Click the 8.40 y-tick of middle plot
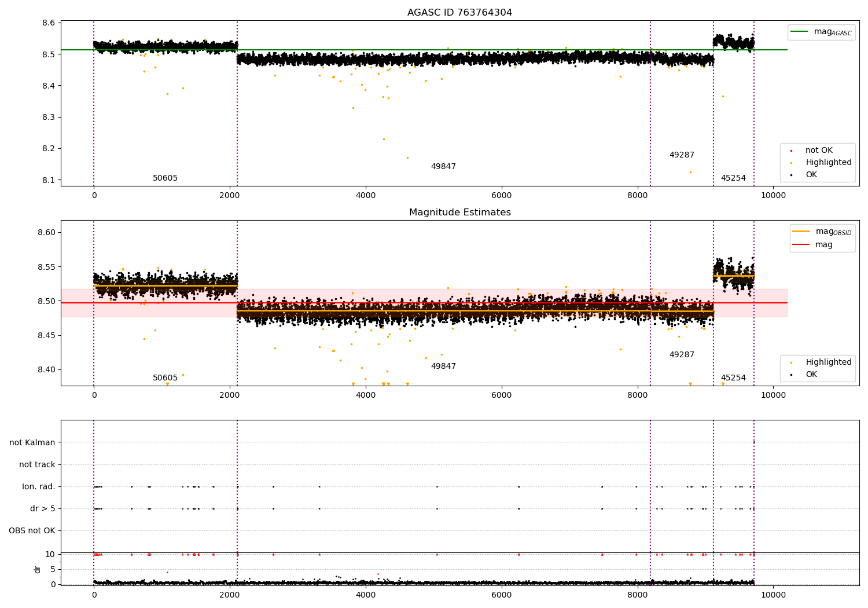This screenshot has height=608, width=868. point(46,370)
